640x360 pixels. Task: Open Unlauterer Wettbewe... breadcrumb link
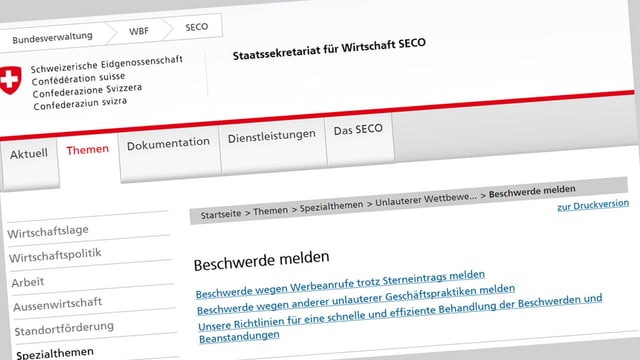point(426,200)
